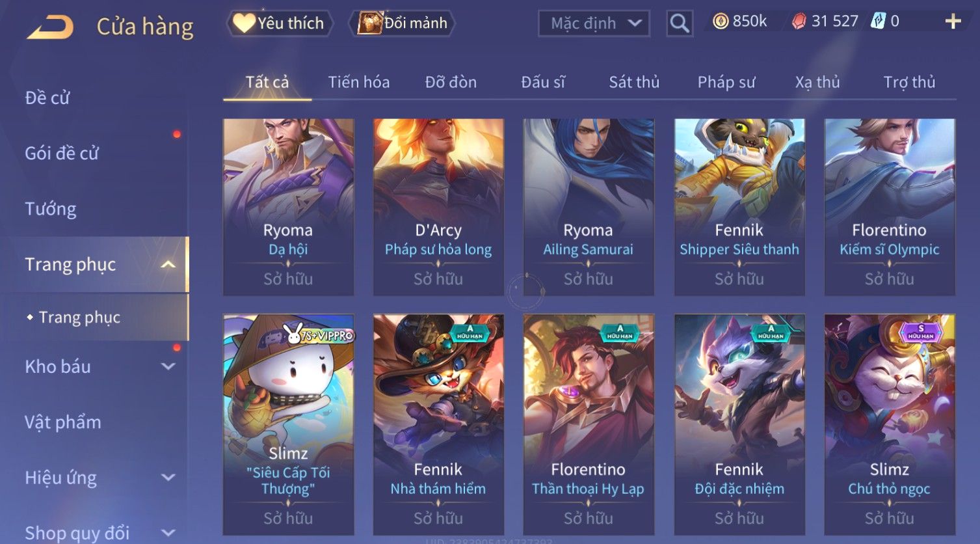
Task: Tap the red gem currency icon
Action: pyautogui.click(x=799, y=21)
